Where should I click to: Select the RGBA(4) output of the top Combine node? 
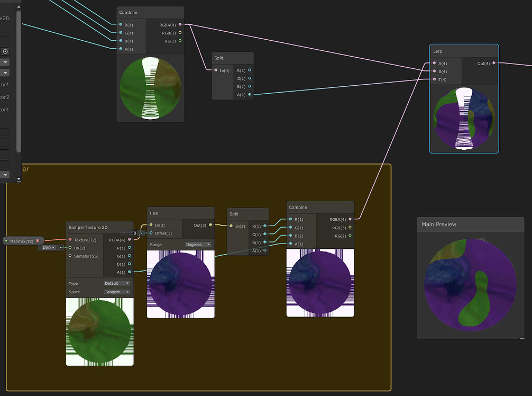pos(180,24)
